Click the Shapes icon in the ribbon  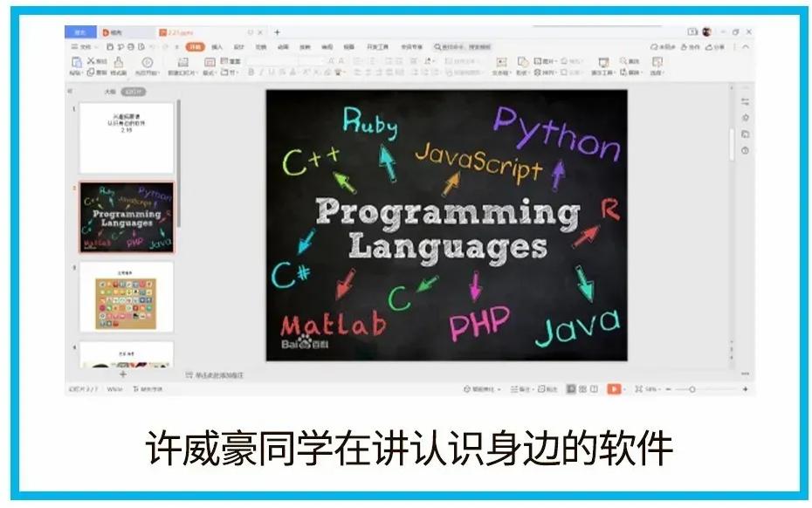tap(523, 62)
